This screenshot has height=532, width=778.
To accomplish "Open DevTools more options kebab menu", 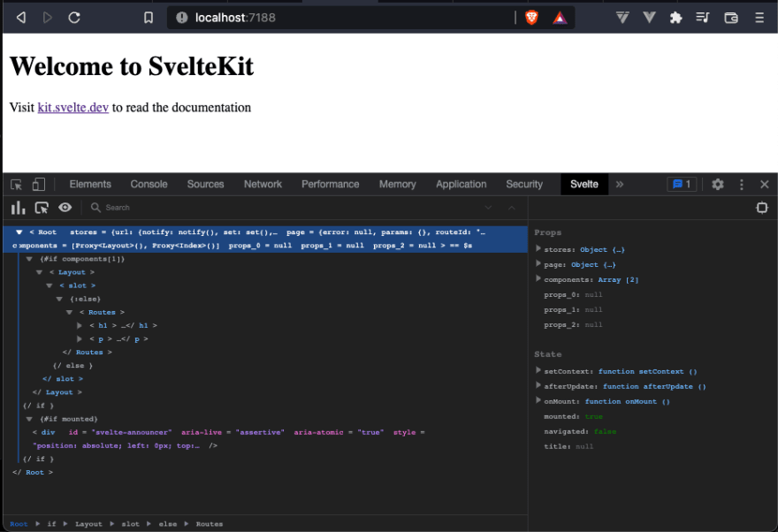I will [x=741, y=185].
